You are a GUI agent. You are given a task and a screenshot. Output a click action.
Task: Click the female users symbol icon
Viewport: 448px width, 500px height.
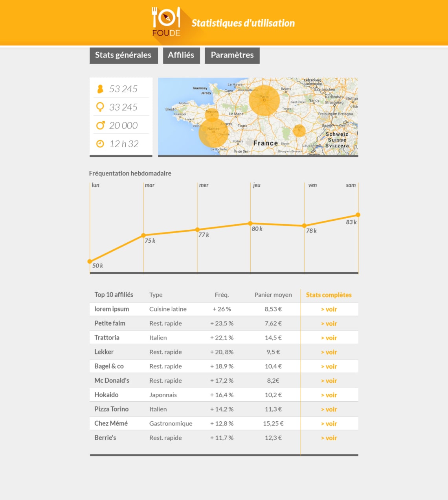[100, 107]
